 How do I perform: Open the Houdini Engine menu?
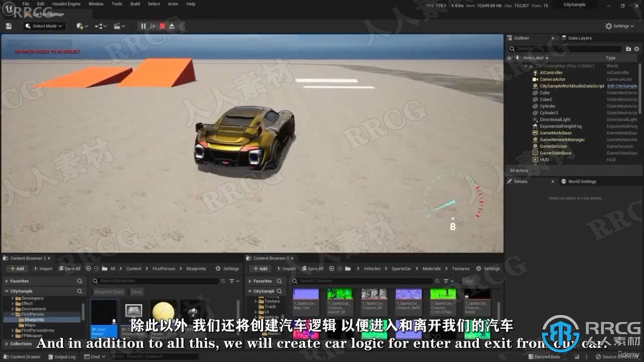(x=66, y=4)
